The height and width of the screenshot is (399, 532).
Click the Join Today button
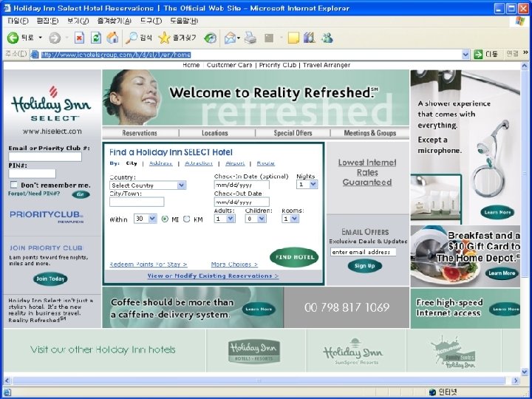click(x=50, y=279)
